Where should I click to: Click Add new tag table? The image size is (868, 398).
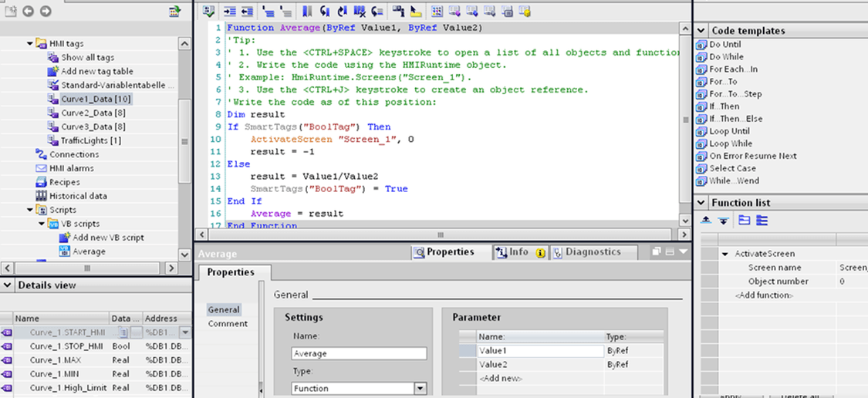pyautogui.click(x=97, y=71)
